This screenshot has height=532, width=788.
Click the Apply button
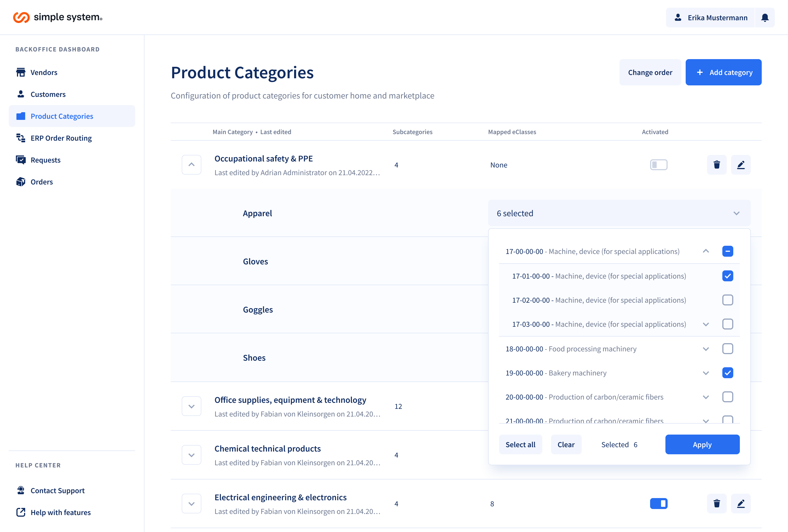[x=702, y=444]
